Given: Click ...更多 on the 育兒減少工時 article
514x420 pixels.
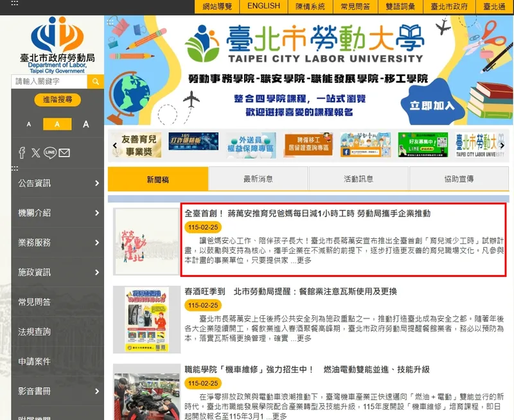Looking at the screenshot, I should coord(301,260).
